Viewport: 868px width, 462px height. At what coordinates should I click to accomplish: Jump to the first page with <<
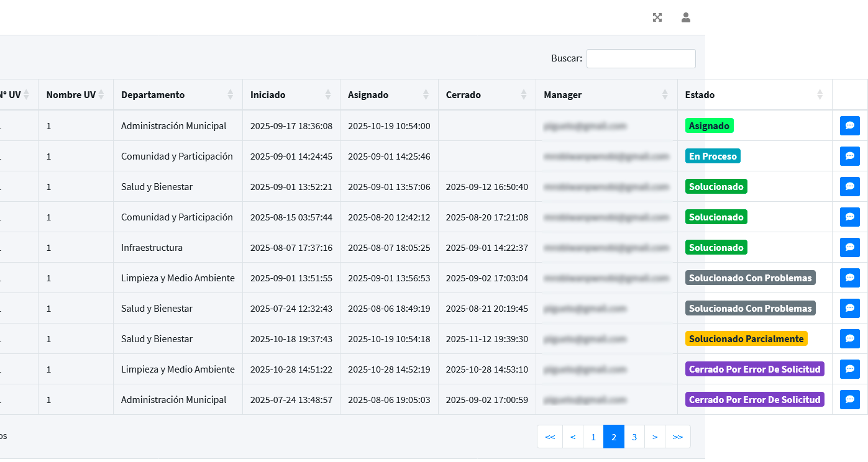[550, 437]
